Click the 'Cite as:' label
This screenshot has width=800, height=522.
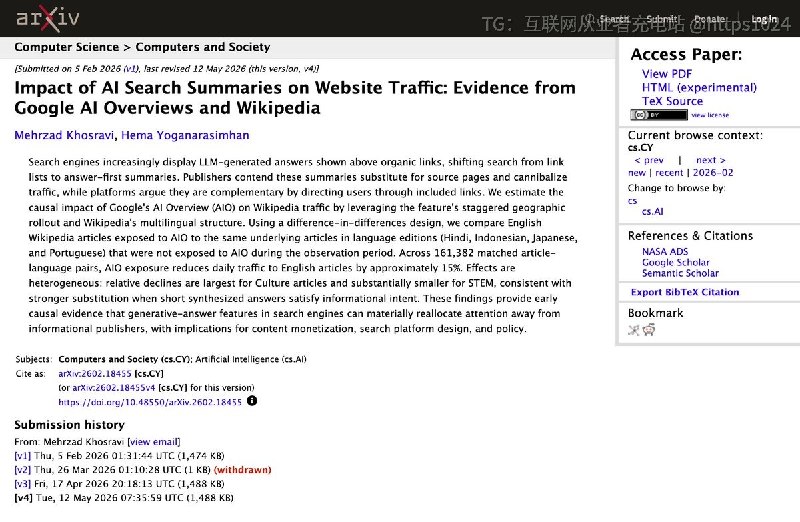[x=31, y=374]
